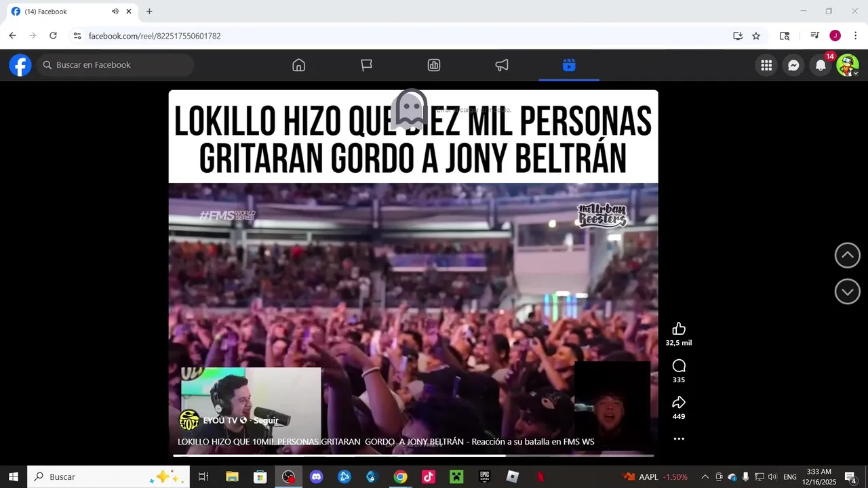868x488 pixels.
Task: Open Facebook notifications bell
Action: click(x=821, y=65)
